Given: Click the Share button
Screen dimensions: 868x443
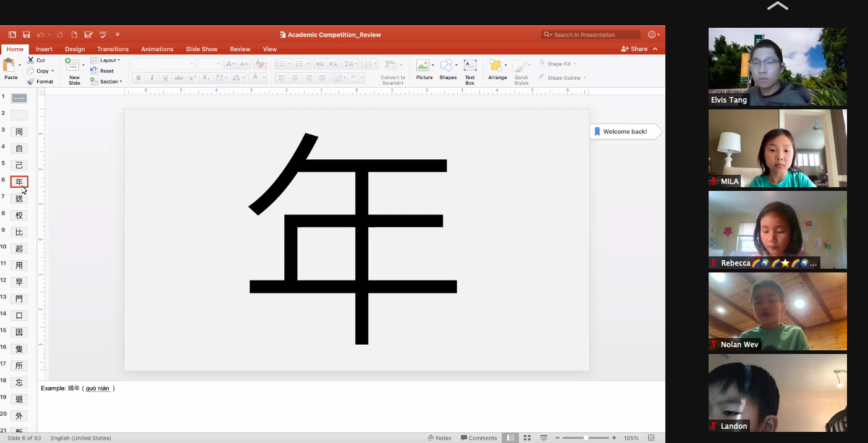Looking at the screenshot, I should click(634, 49).
